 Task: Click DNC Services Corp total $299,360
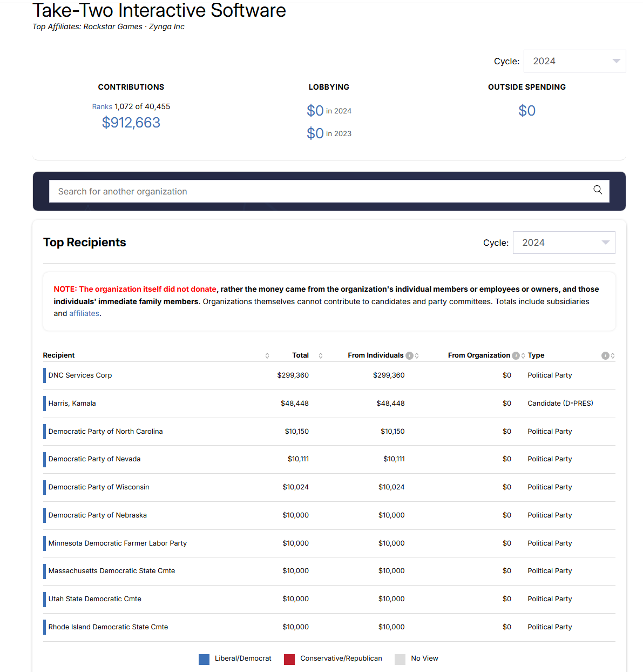[293, 375]
